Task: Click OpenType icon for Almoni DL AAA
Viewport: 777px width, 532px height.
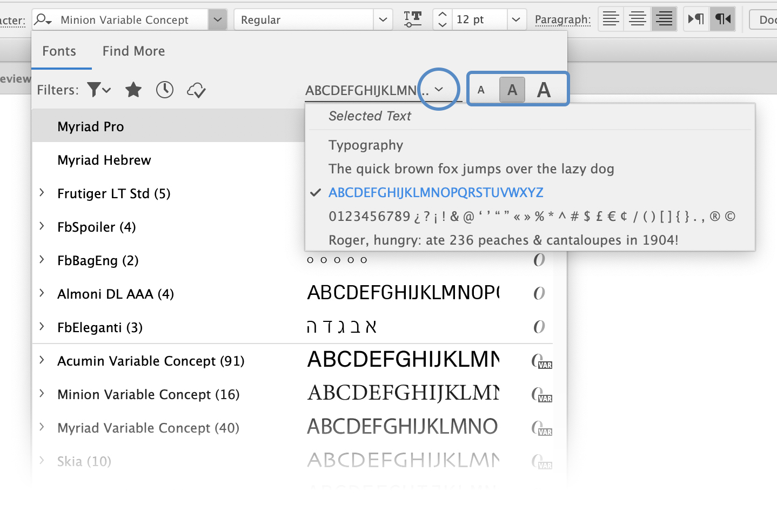Action: (539, 294)
